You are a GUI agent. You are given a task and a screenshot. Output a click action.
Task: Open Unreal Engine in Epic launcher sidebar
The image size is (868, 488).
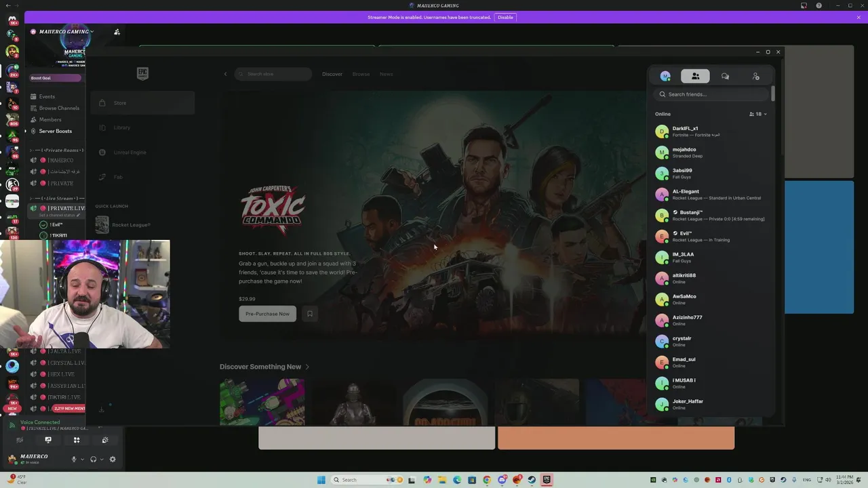click(142, 152)
